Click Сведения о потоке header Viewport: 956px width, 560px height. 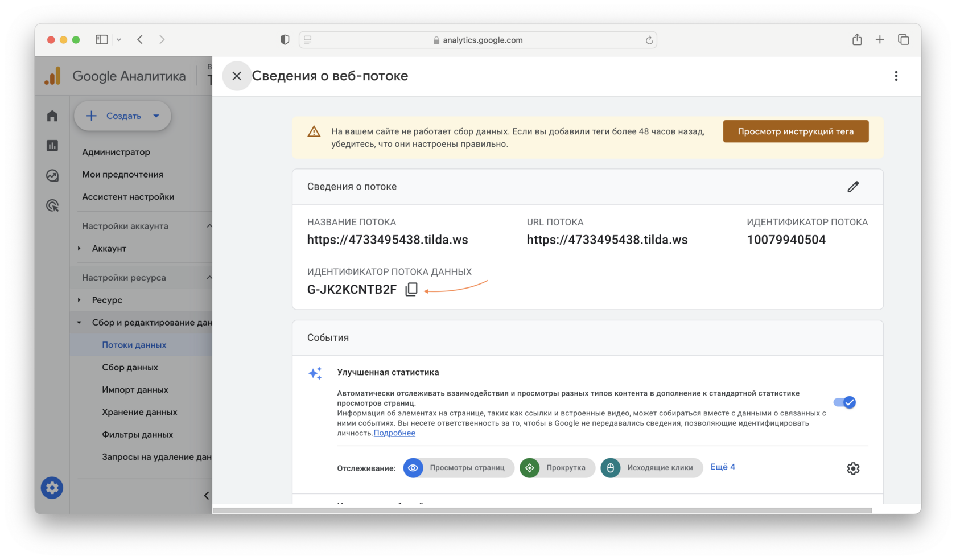click(352, 187)
